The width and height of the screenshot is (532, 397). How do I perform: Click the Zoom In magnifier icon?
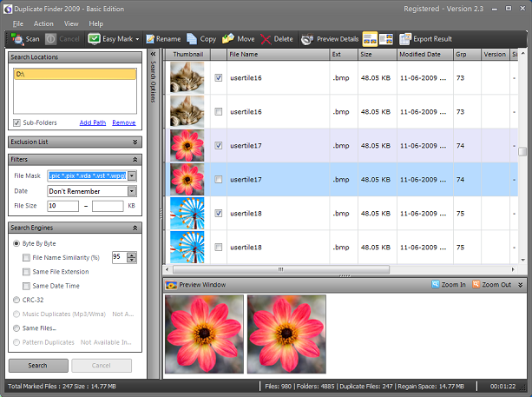(x=435, y=284)
